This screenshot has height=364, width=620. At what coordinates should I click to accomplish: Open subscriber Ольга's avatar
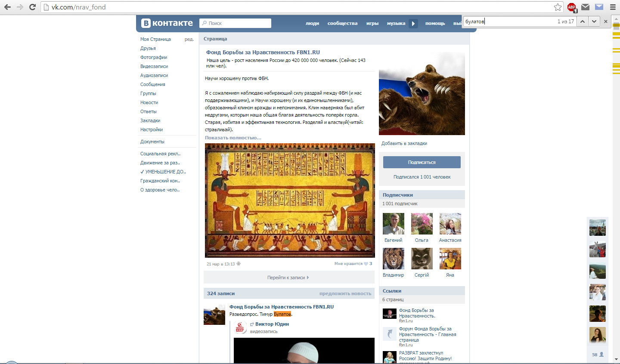coord(422,224)
